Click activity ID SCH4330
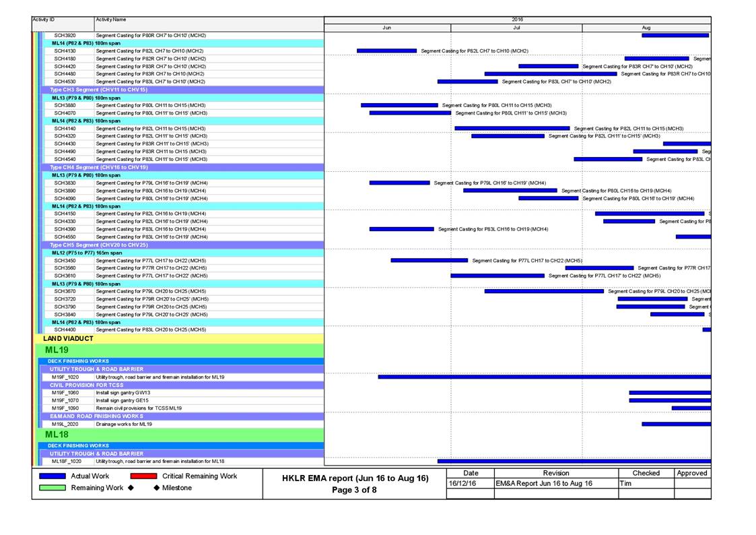The image size is (756, 535). [x=65, y=222]
